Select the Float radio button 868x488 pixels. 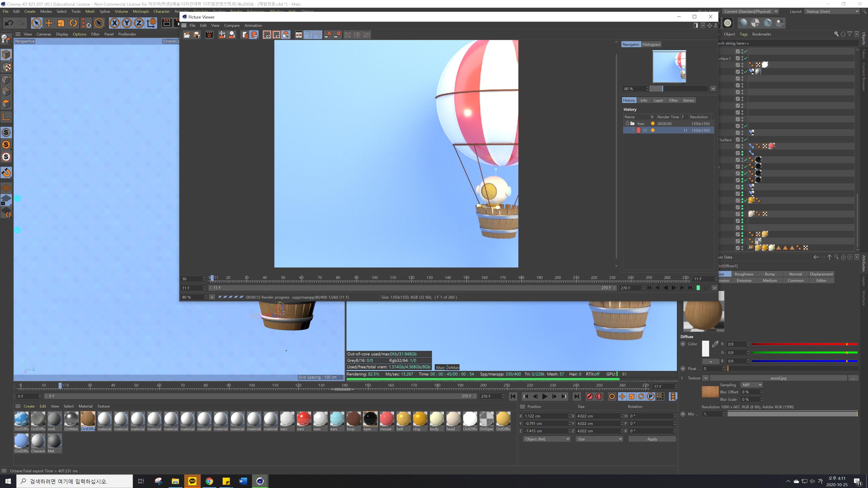pyautogui.click(x=683, y=368)
